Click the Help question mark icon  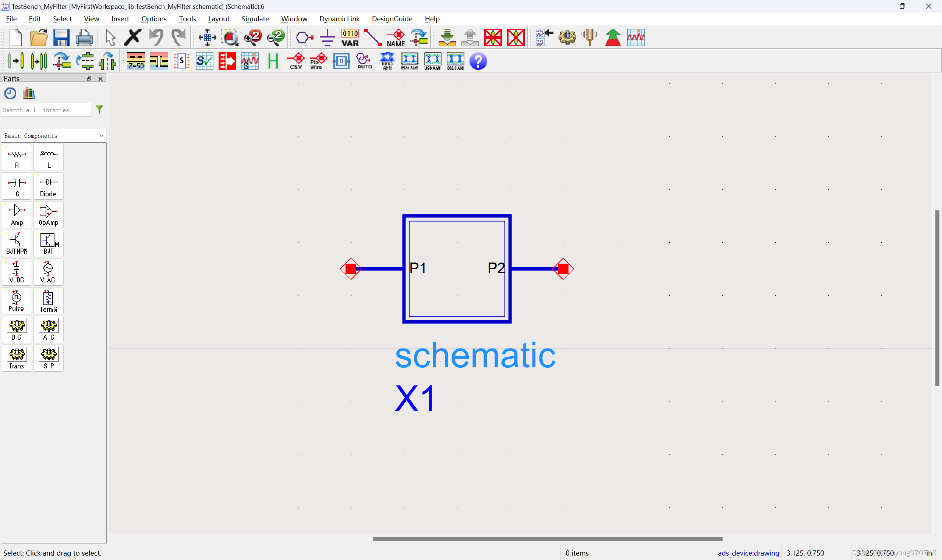tap(478, 61)
